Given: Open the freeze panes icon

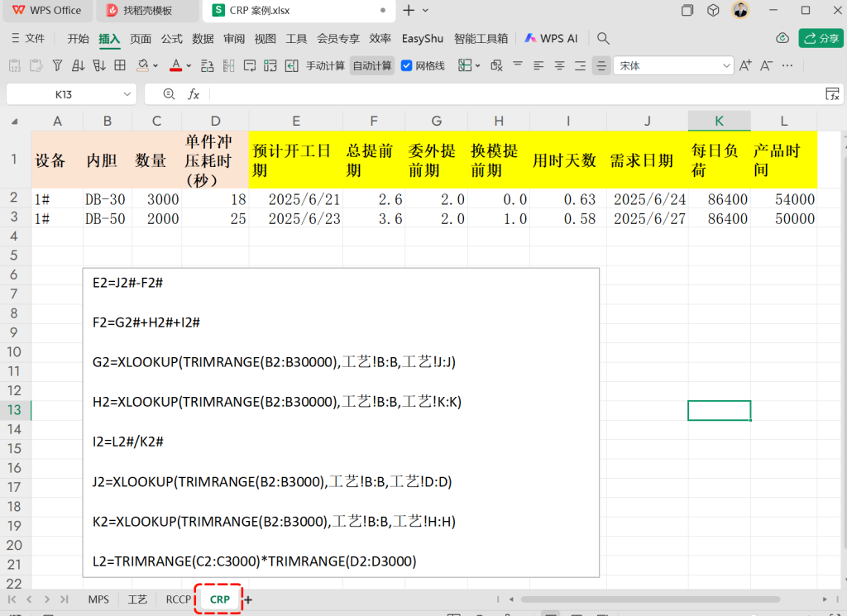Looking at the screenshot, I should click(x=465, y=66).
